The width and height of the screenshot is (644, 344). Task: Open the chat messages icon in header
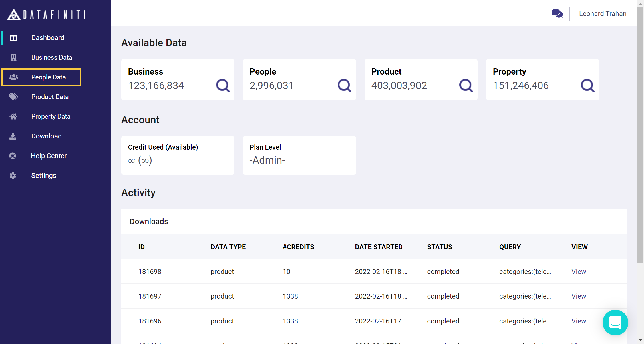coord(557,13)
